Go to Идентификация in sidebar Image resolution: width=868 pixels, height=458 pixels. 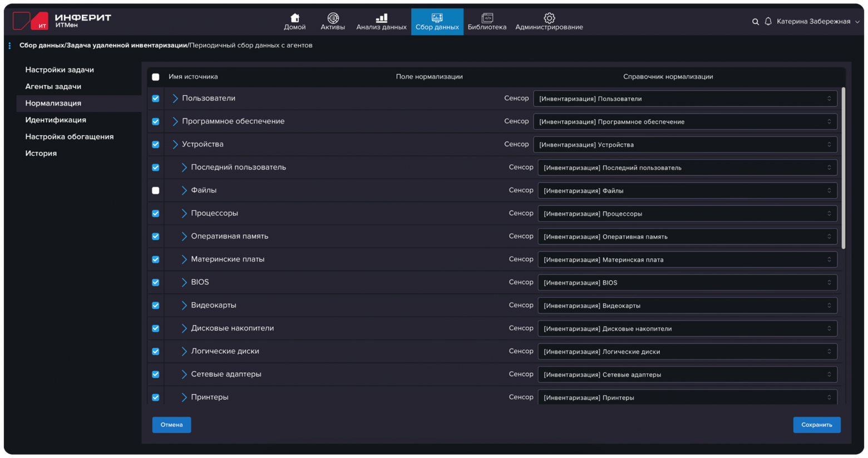pyautogui.click(x=56, y=120)
